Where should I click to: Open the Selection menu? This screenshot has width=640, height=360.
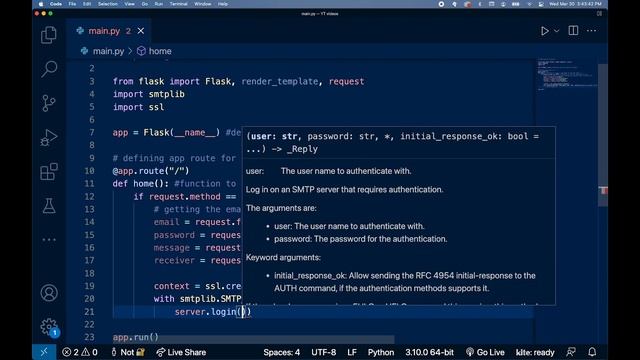108,4
